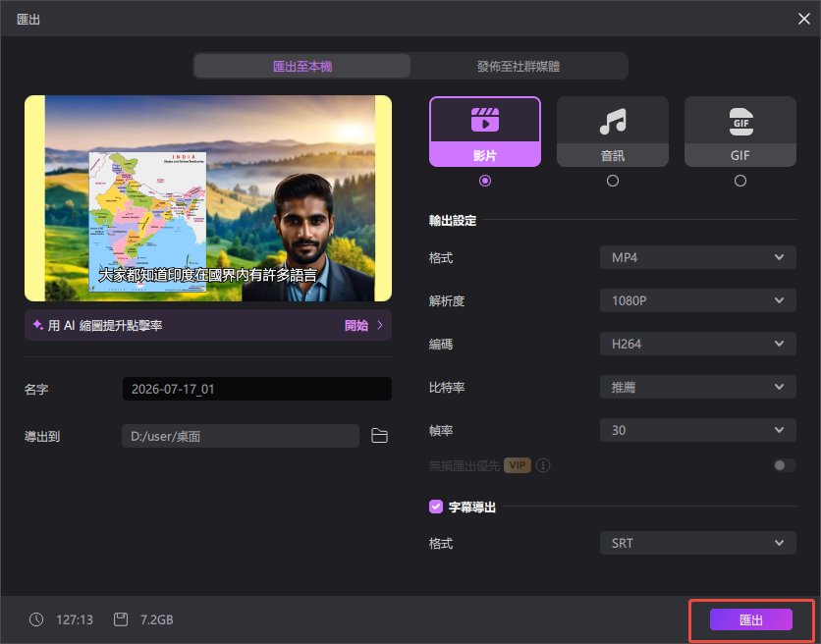Toggle the 無損匯出優先 switch
The height and width of the screenshot is (644, 821).
point(785,465)
